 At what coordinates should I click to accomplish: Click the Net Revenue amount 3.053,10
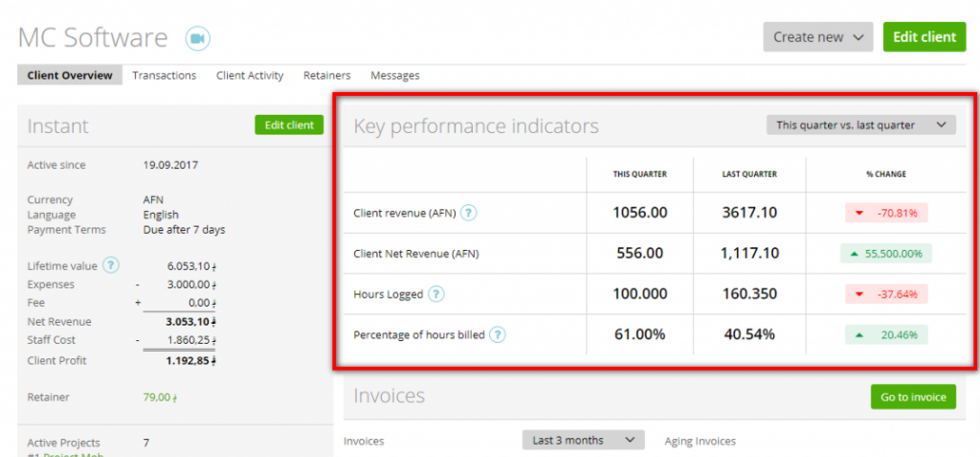point(191,322)
